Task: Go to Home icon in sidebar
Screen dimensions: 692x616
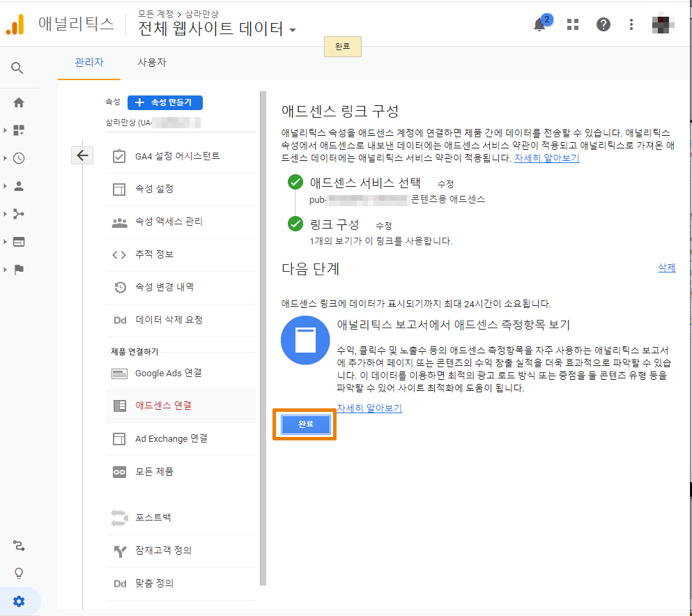Action: [19, 102]
